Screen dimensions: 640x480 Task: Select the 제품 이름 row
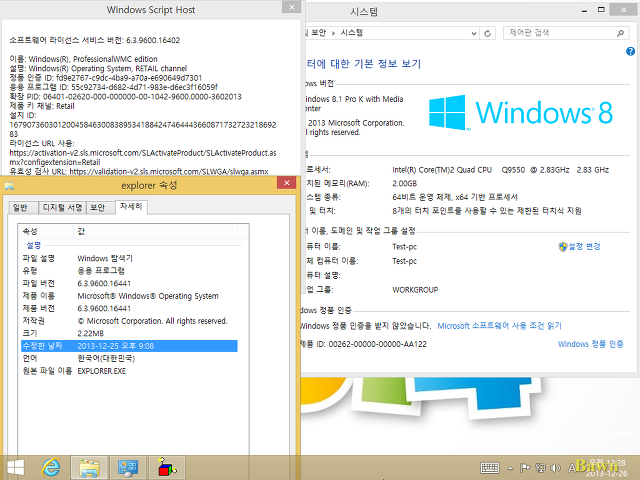[129, 296]
